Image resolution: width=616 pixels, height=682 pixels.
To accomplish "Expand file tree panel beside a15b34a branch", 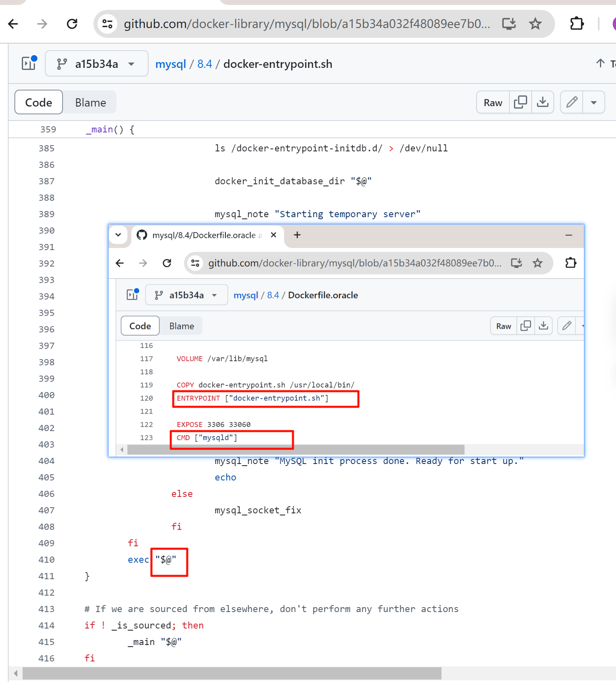I will pos(29,64).
